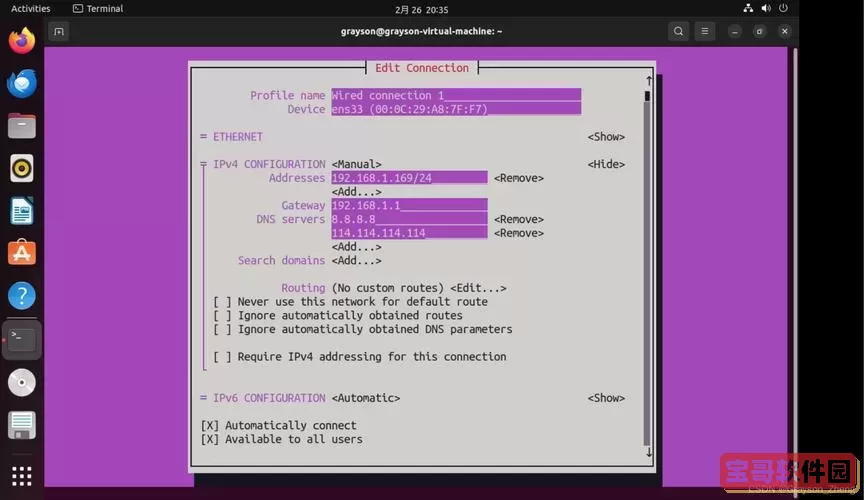This screenshot has height=500, width=864.
Task: Remove the 192.168.1.169/24 address
Action: (x=519, y=178)
